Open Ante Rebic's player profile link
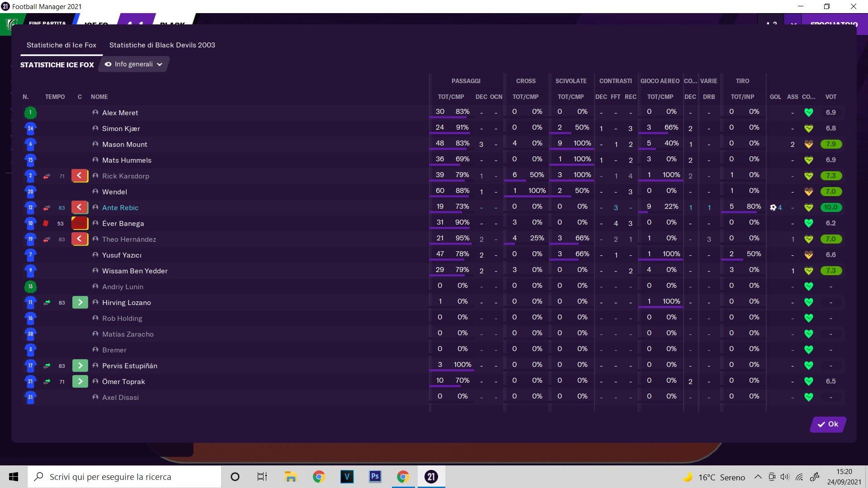 tap(120, 207)
